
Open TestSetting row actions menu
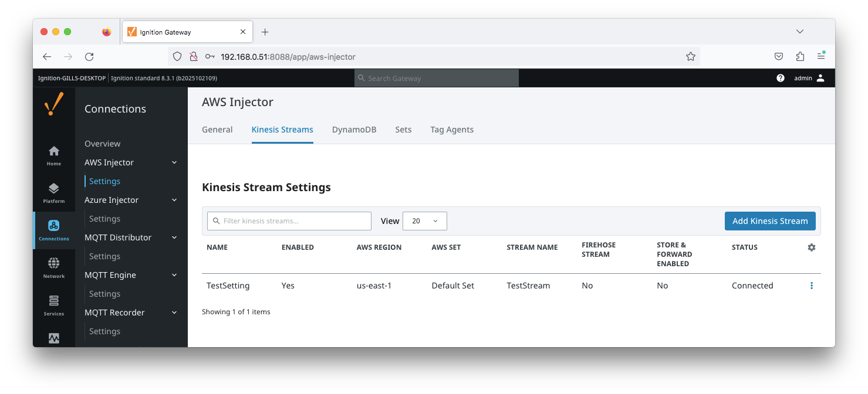click(812, 286)
